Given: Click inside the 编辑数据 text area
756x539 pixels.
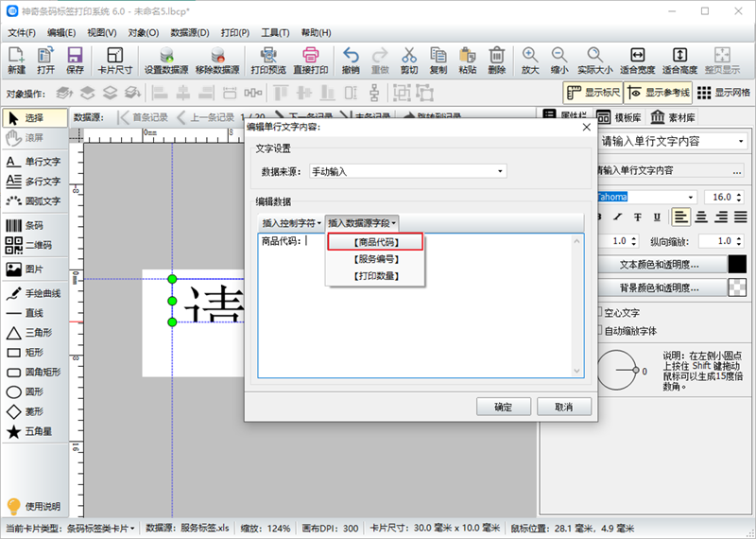Looking at the screenshot, I should coord(421,322).
